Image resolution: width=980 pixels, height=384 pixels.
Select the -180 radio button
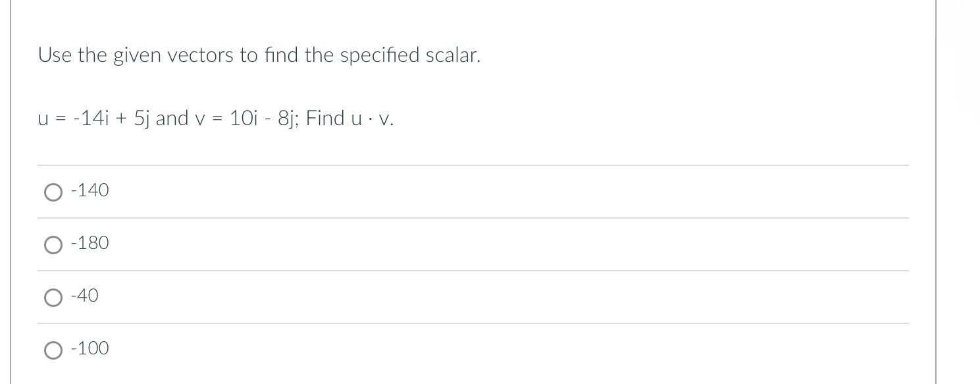[53, 245]
